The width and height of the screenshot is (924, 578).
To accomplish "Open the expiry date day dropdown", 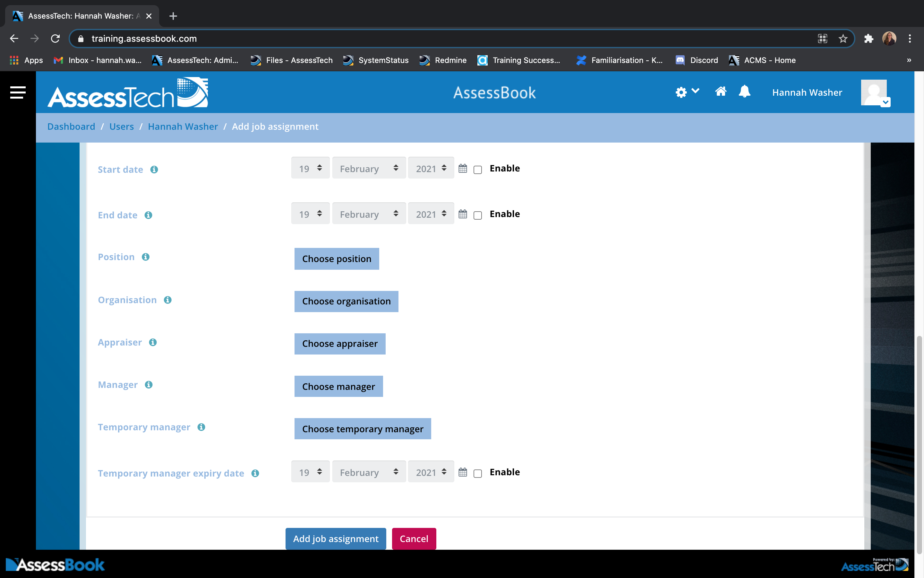I will [x=310, y=472].
